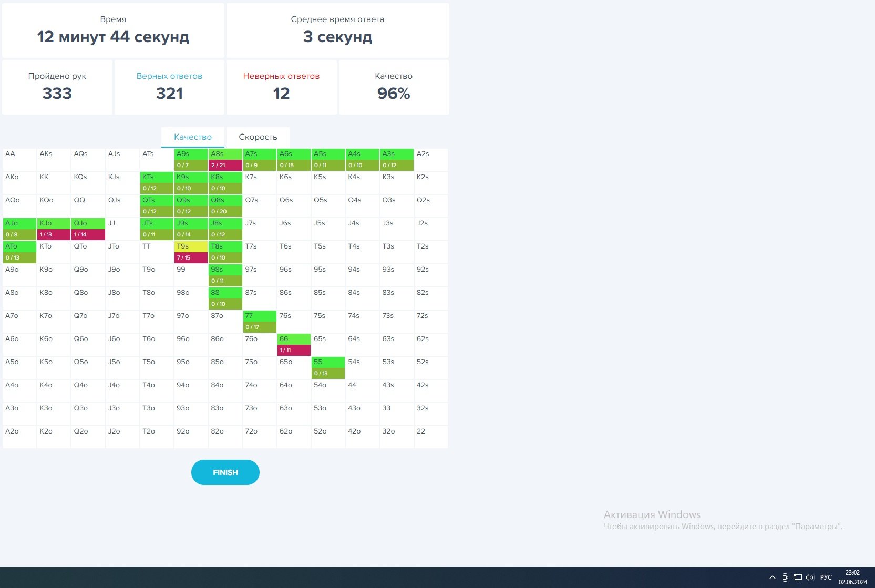
Task: Select the A2s cell
Action: [431, 160]
